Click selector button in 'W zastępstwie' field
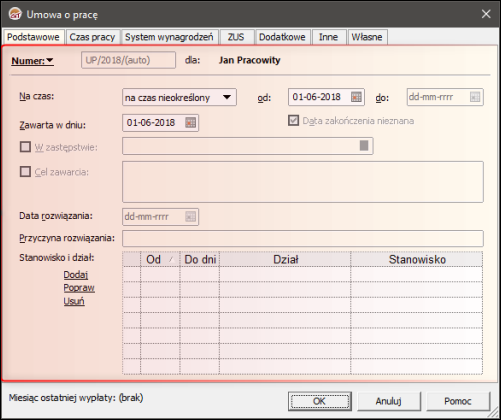This screenshot has height=420, width=501. pos(364,146)
